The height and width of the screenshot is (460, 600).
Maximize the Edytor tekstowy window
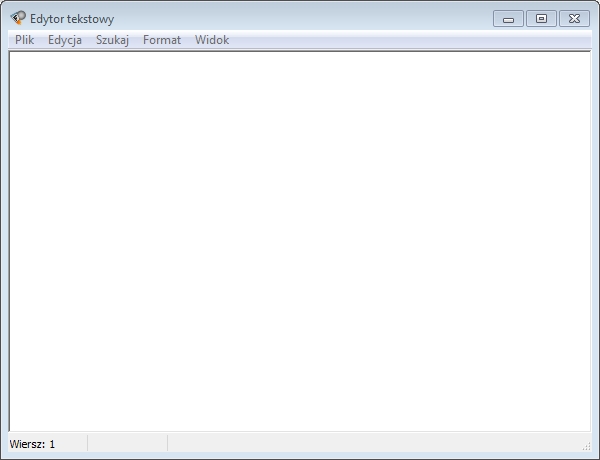point(541,18)
